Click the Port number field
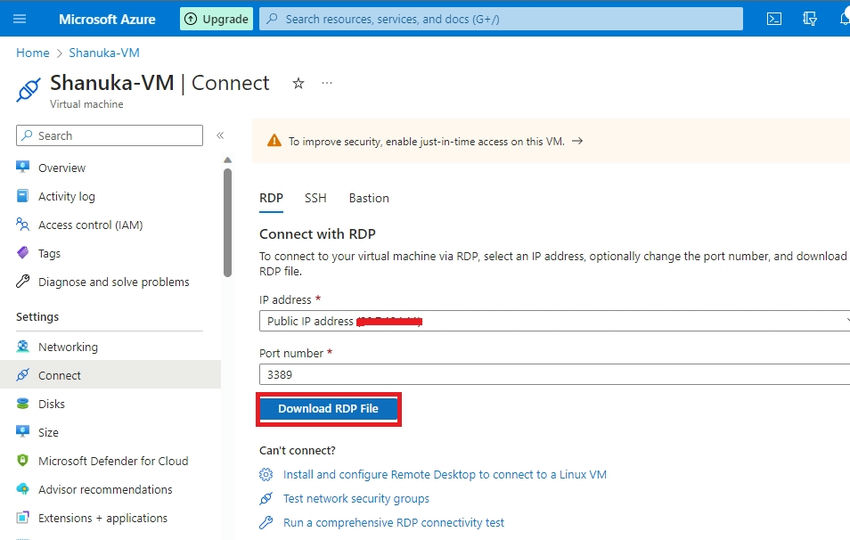Screen dimensions: 850x540 point(555,375)
